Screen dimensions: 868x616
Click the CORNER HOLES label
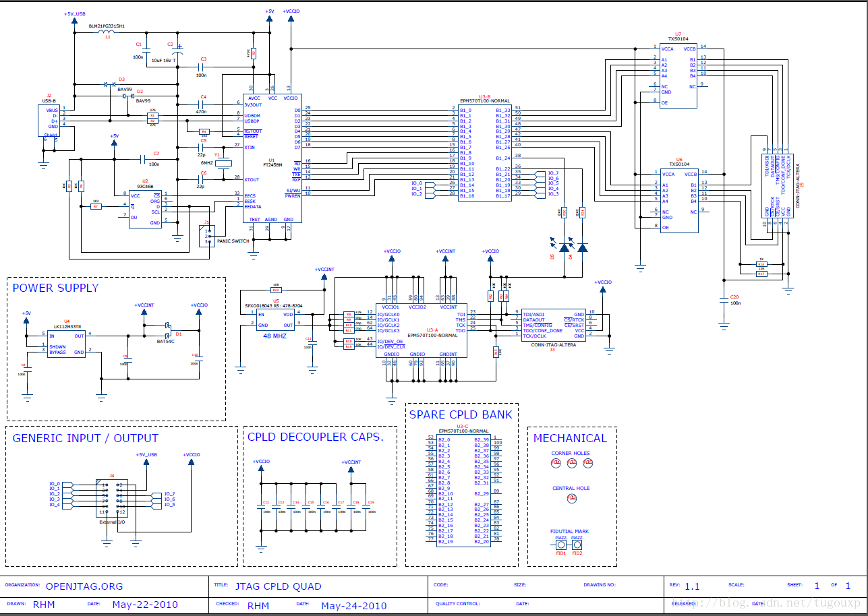click(571, 453)
